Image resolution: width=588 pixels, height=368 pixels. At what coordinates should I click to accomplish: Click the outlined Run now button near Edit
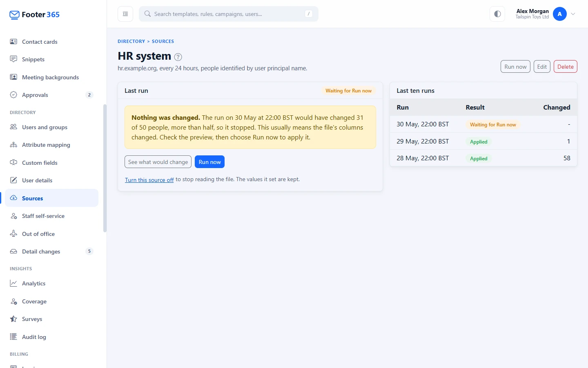tap(515, 67)
